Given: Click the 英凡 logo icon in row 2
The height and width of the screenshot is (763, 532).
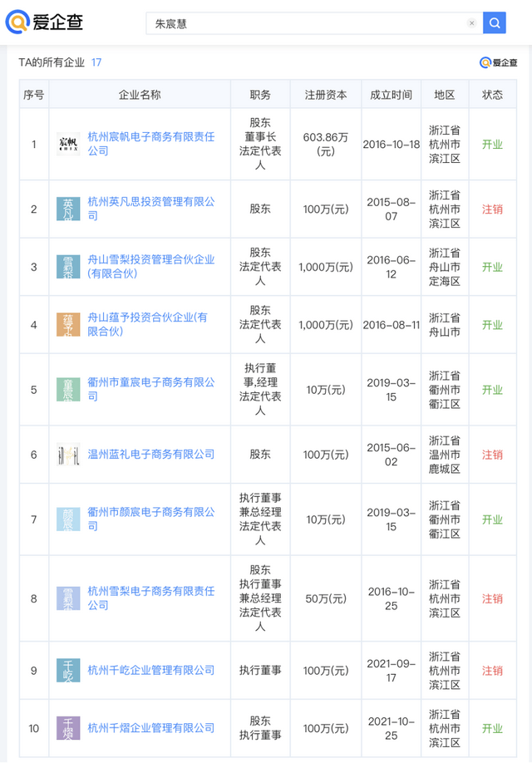Looking at the screenshot, I should [x=68, y=209].
